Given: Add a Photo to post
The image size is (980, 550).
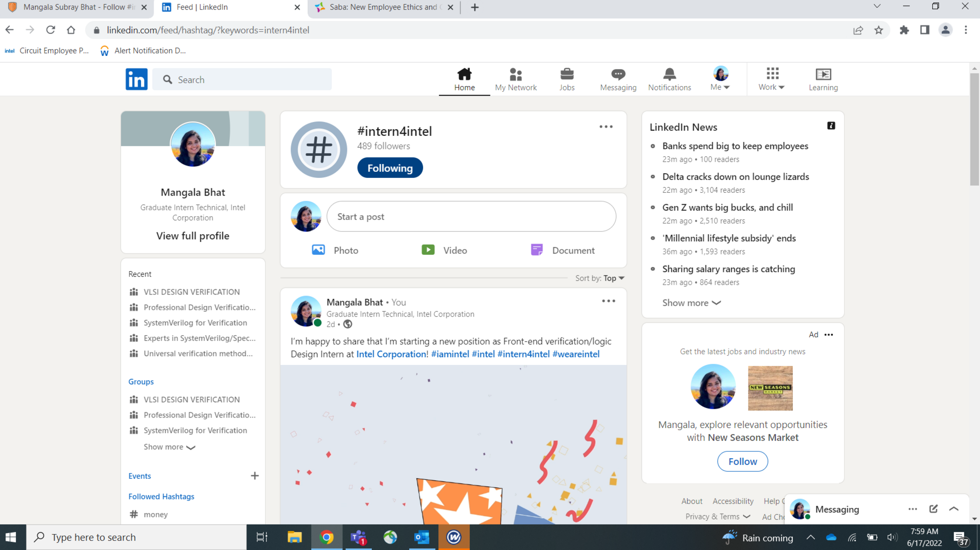Looking at the screenshot, I should [x=335, y=250].
